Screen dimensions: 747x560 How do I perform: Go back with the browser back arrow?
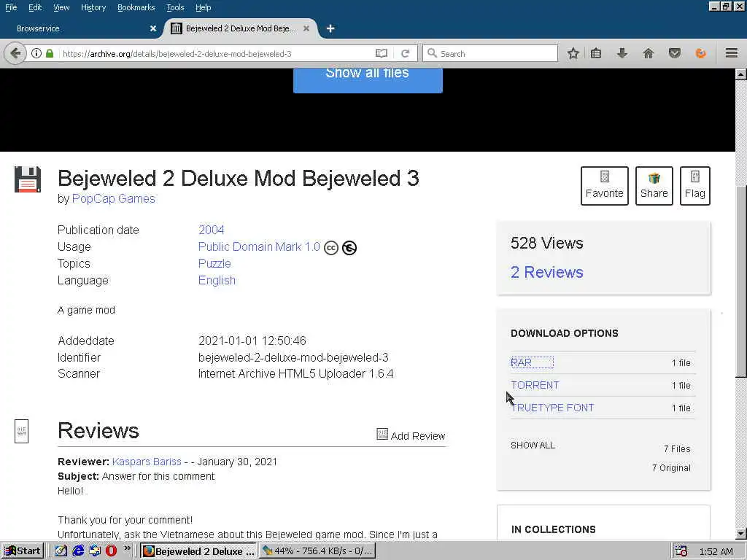pyautogui.click(x=15, y=53)
